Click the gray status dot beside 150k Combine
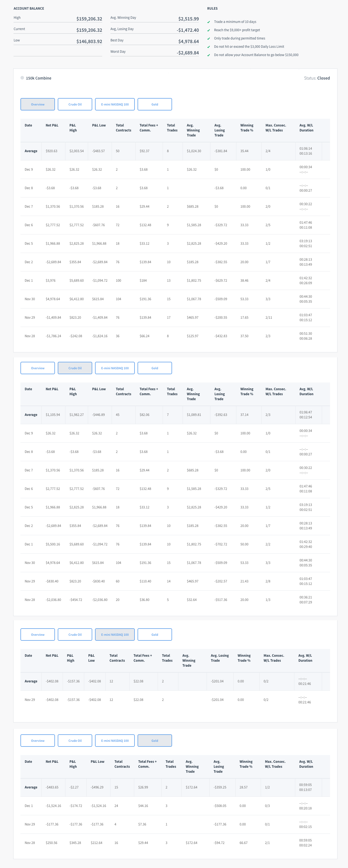The height and width of the screenshot is (868, 348). [22, 78]
